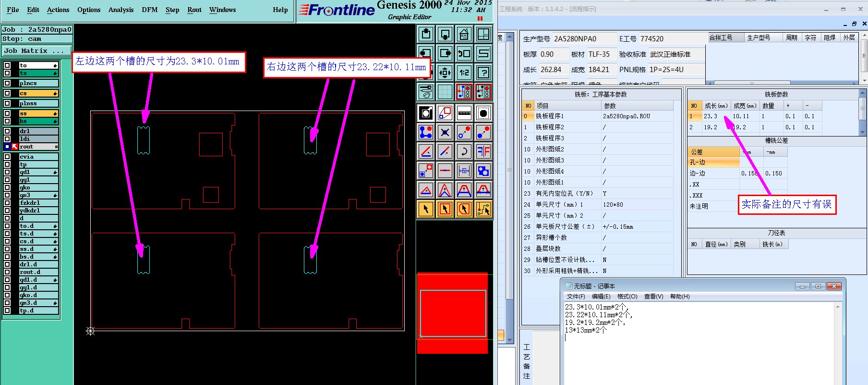This screenshot has height=385, width=868.
Task: Click the plain arrow select pointer icon
Action: [x=426, y=209]
